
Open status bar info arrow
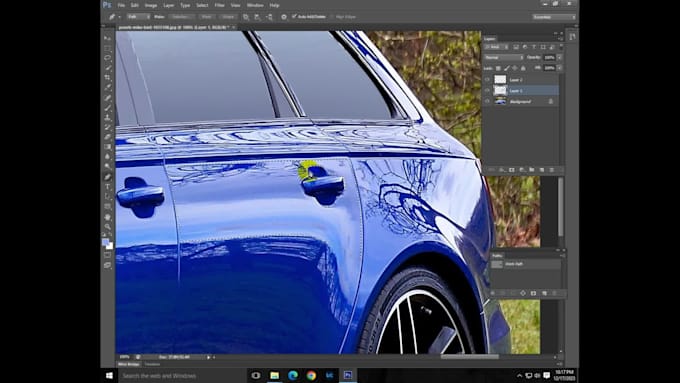(209, 357)
